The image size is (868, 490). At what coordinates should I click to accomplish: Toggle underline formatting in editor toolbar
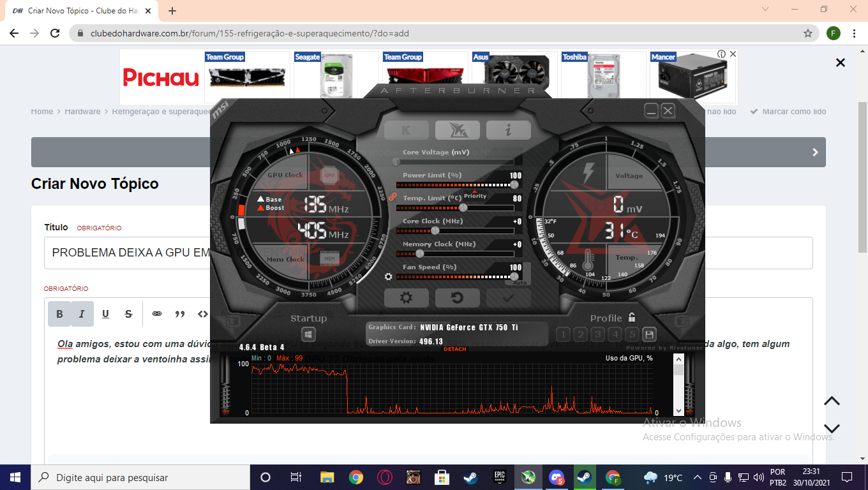[105, 314]
